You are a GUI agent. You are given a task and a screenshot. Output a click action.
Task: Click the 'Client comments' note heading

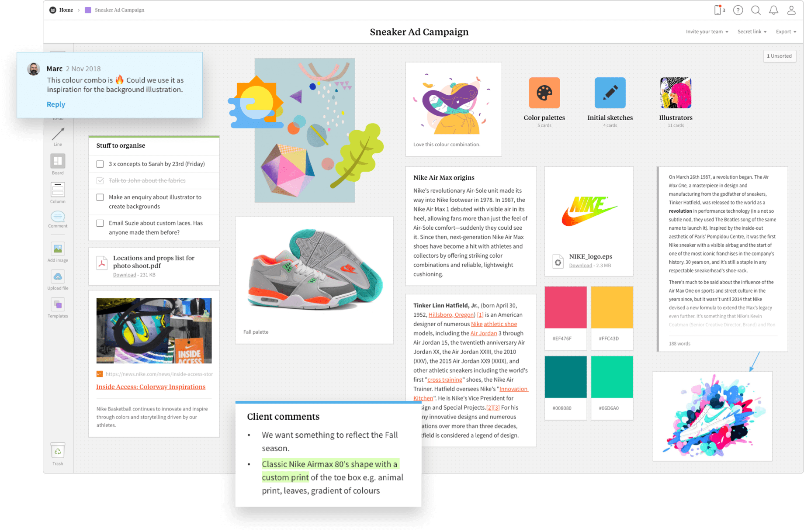pyautogui.click(x=283, y=417)
